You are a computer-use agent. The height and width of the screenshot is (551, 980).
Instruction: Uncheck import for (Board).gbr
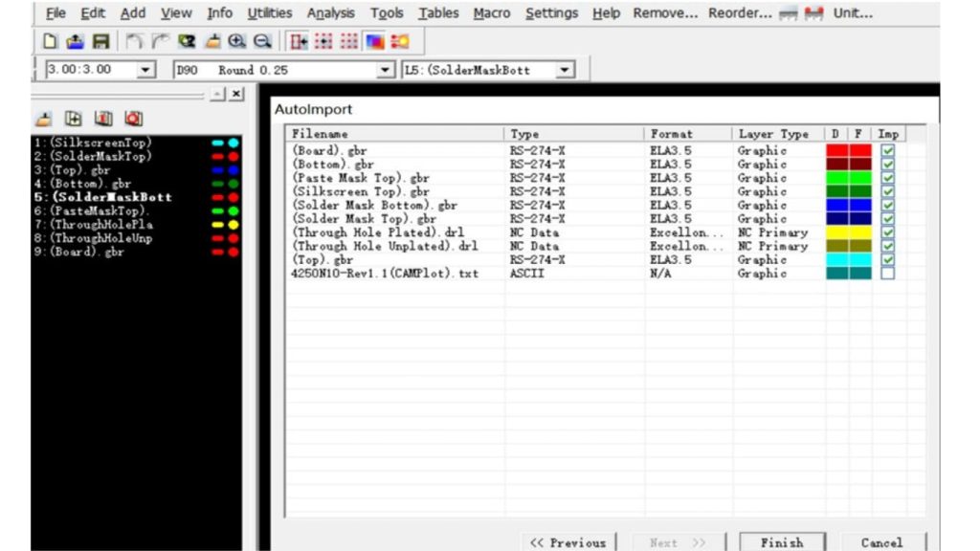coord(887,151)
